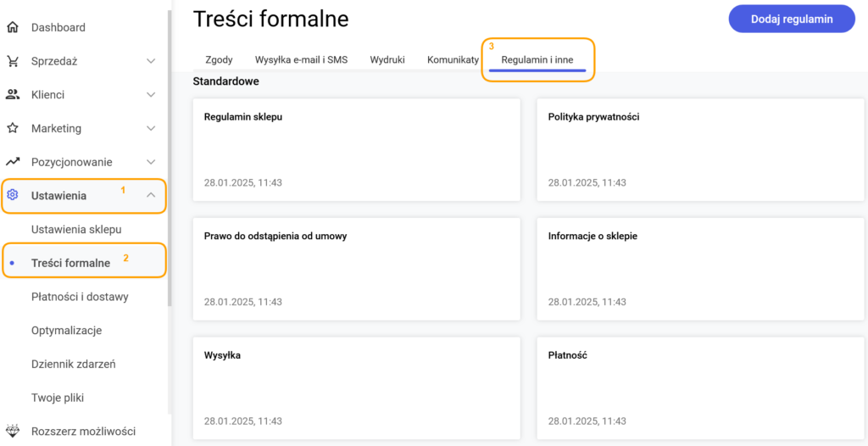Screen dimensions: 868x446
Task: Go to Dziennik zdarzeń
Action: (74, 365)
